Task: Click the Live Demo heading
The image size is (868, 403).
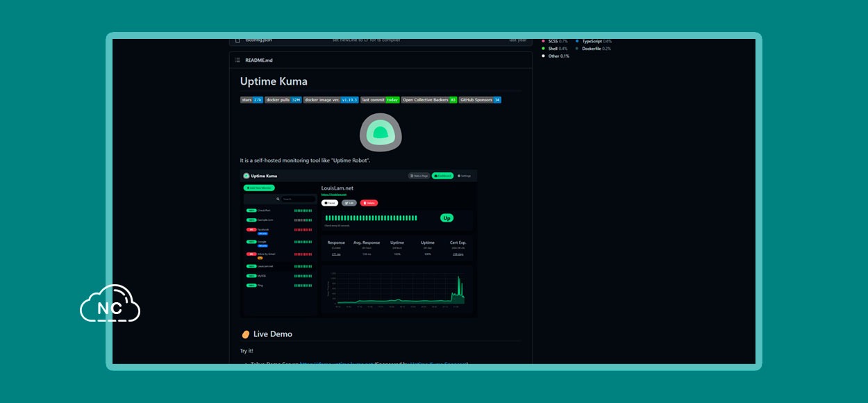Action: pos(273,334)
